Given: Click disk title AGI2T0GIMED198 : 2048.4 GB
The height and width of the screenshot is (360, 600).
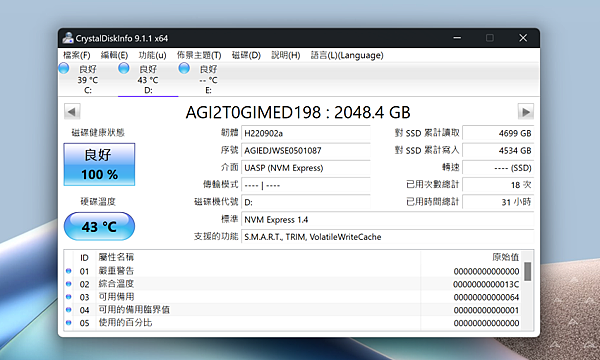Looking at the screenshot, I should point(298,112).
